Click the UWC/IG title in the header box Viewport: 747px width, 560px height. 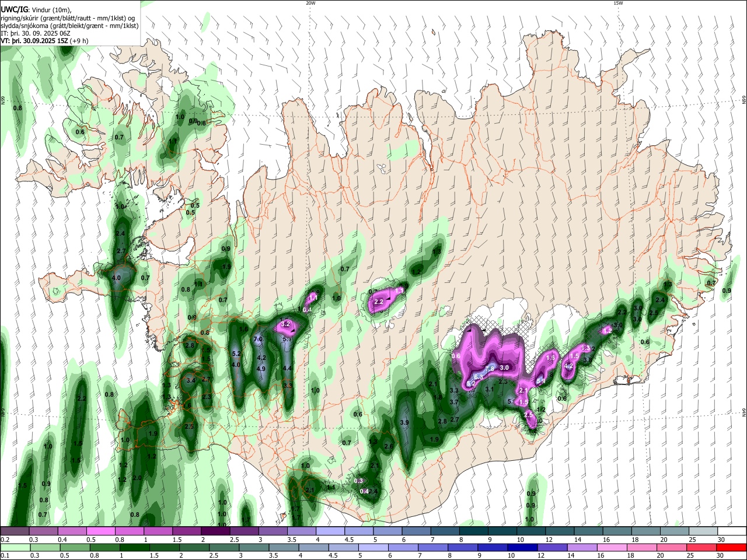tap(14, 9)
